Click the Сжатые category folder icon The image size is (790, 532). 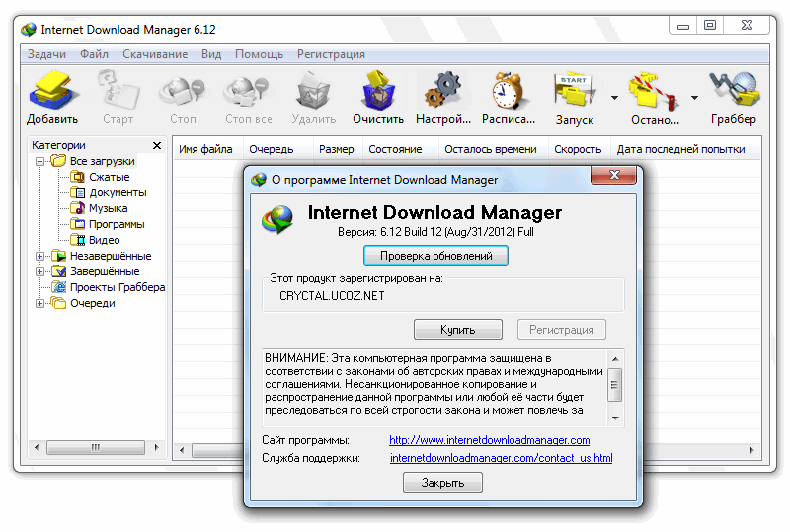tap(78, 177)
